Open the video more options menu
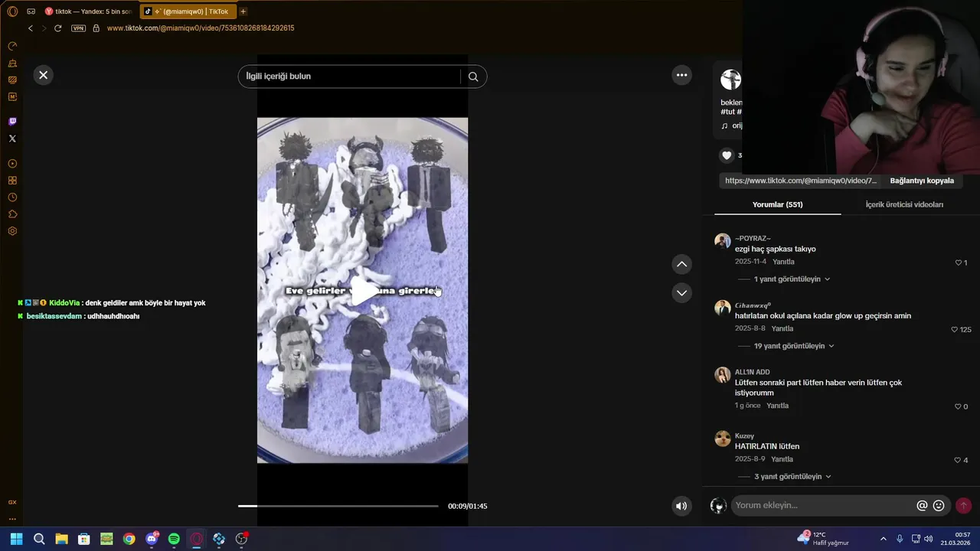980x551 pixels. (x=681, y=75)
